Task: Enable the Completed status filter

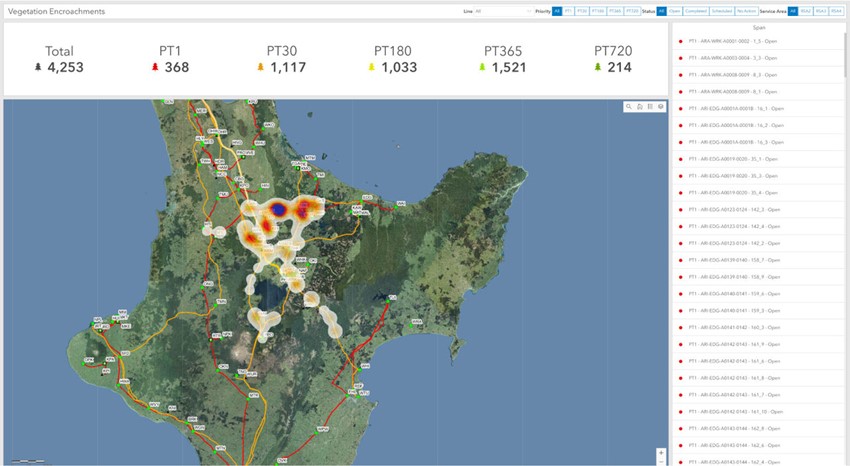Action: coord(695,11)
